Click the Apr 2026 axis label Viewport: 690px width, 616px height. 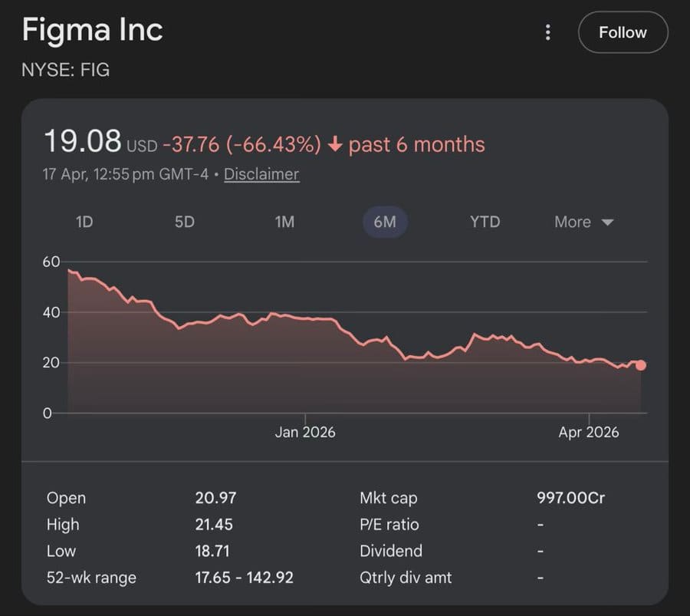(x=588, y=432)
